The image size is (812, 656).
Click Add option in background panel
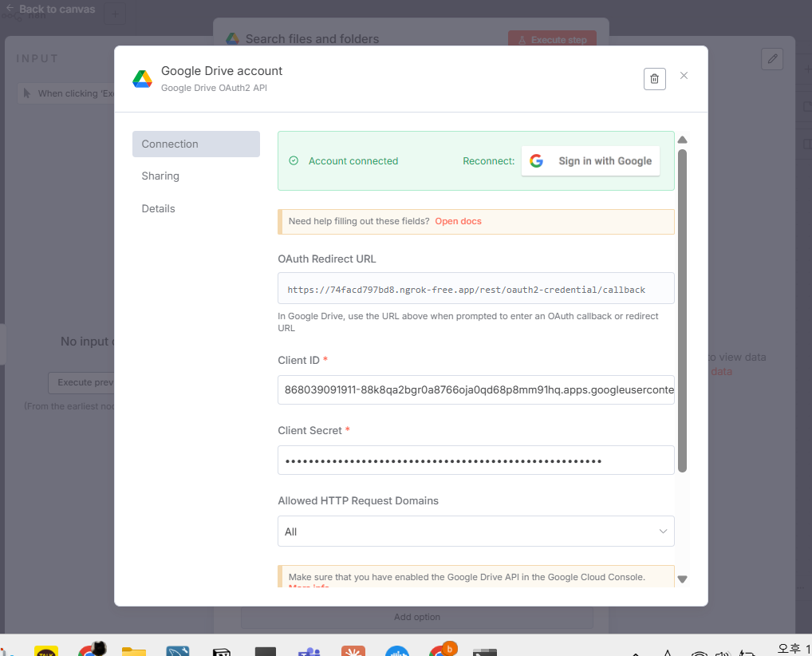coord(417,617)
